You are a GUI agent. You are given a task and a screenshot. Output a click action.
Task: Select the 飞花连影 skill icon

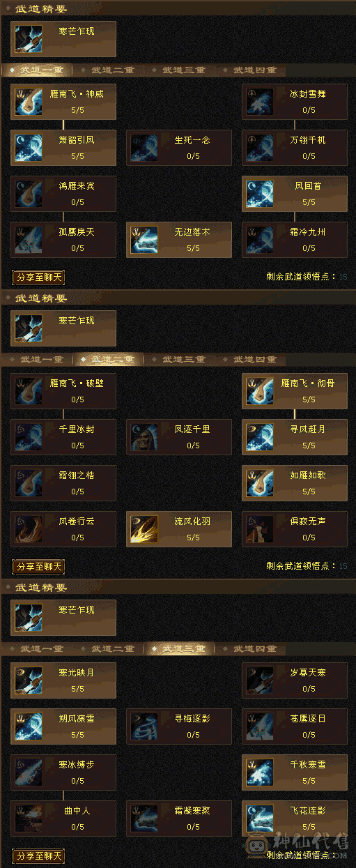coord(259,818)
